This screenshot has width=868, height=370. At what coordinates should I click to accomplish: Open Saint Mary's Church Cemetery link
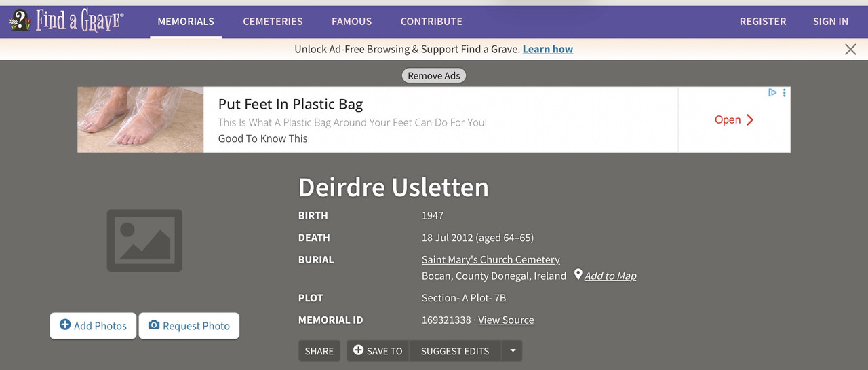491,259
